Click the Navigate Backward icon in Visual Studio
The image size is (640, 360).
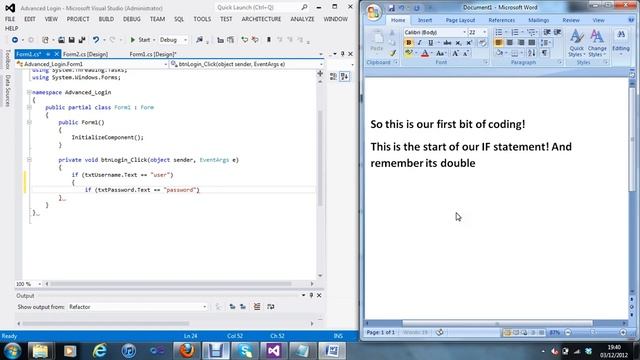[x=15, y=40]
